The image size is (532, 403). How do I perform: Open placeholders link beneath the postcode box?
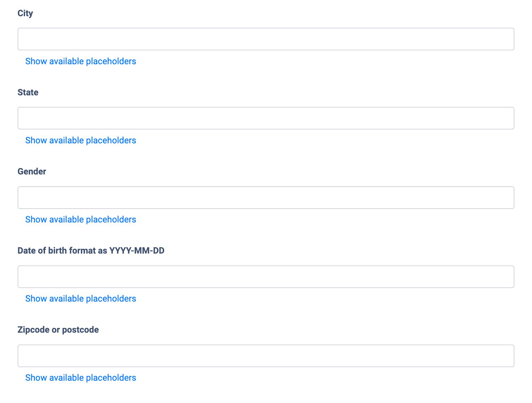pos(81,378)
